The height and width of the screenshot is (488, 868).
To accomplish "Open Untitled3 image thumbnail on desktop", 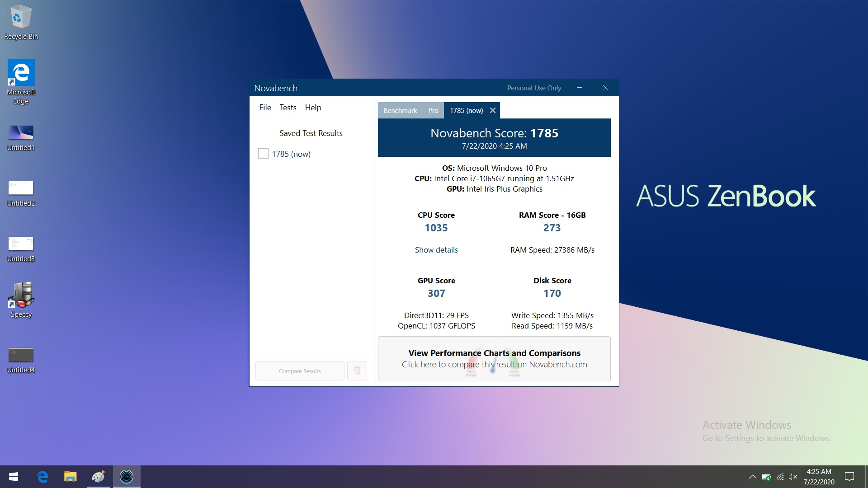I will point(21,249).
